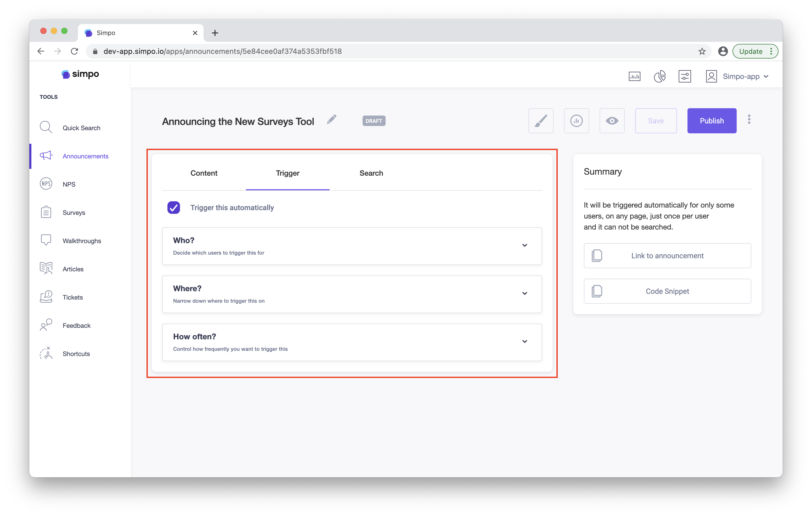812x516 pixels.
Task: Open the settings sliders icon in header
Action: click(x=685, y=76)
